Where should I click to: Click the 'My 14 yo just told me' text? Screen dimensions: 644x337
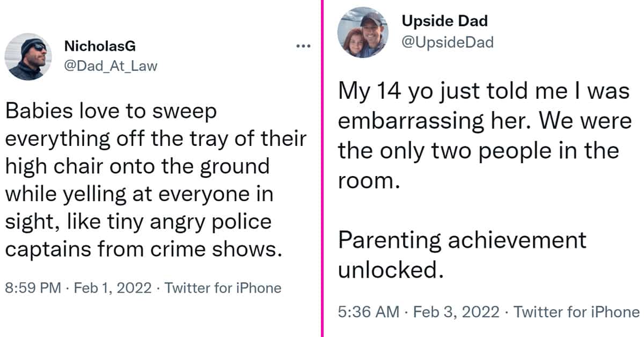pos(455,92)
